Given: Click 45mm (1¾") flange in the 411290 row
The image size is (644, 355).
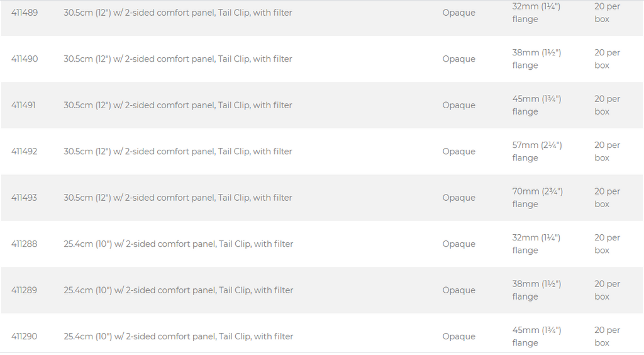Looking at the screenshot, I should (x=537, y=337).
